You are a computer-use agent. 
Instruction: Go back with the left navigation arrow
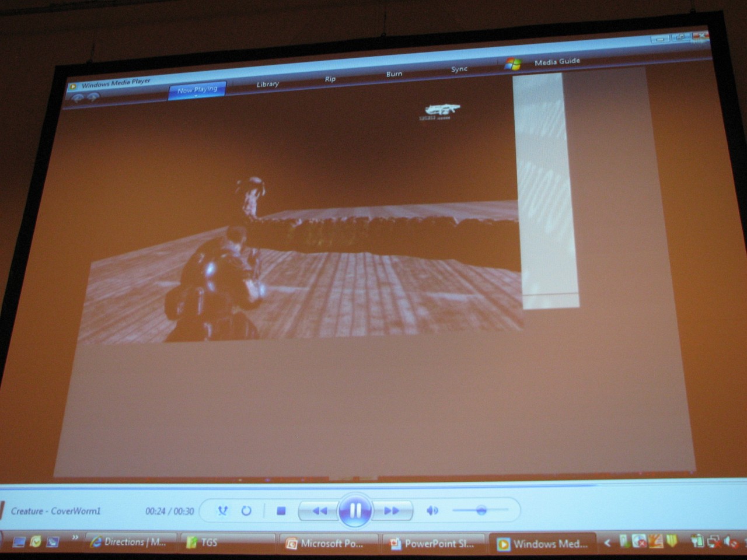pos(78,98)
